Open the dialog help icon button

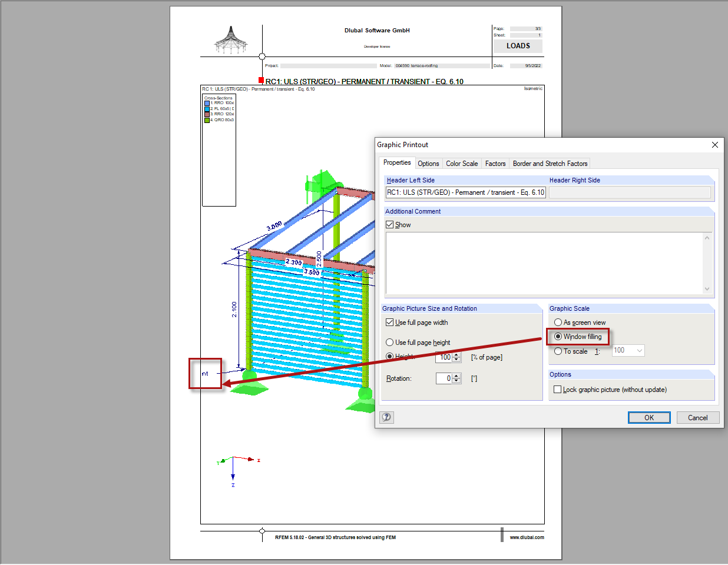coord(386,417)
